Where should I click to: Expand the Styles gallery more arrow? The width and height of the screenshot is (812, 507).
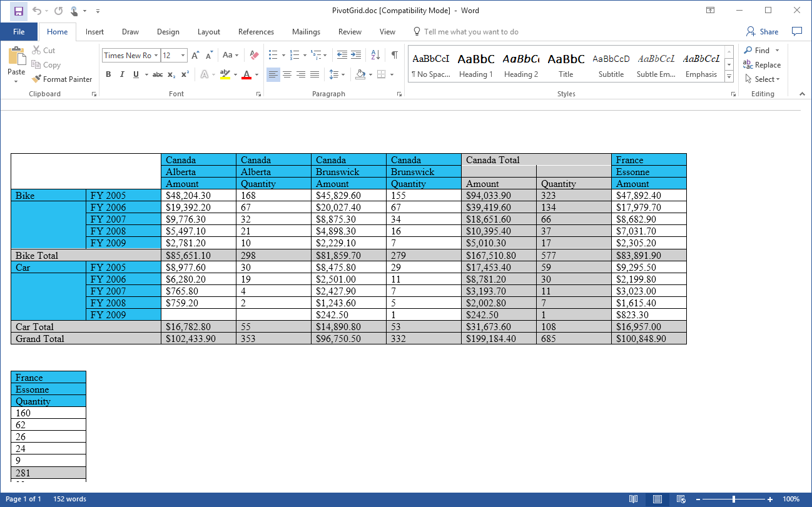tap(729, 76)
